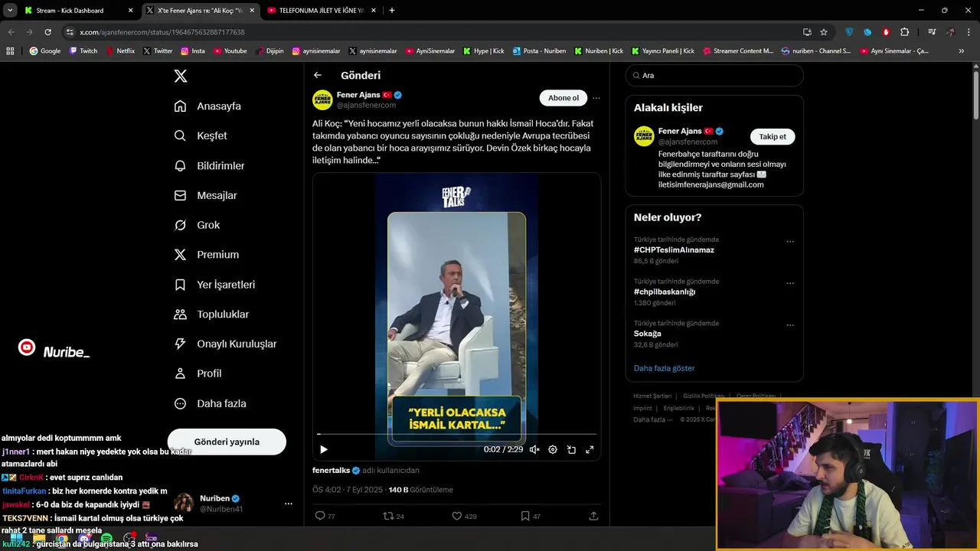Expand the Daha fazla menu
This screenshot has height=551, width=980.
(210, 403)
